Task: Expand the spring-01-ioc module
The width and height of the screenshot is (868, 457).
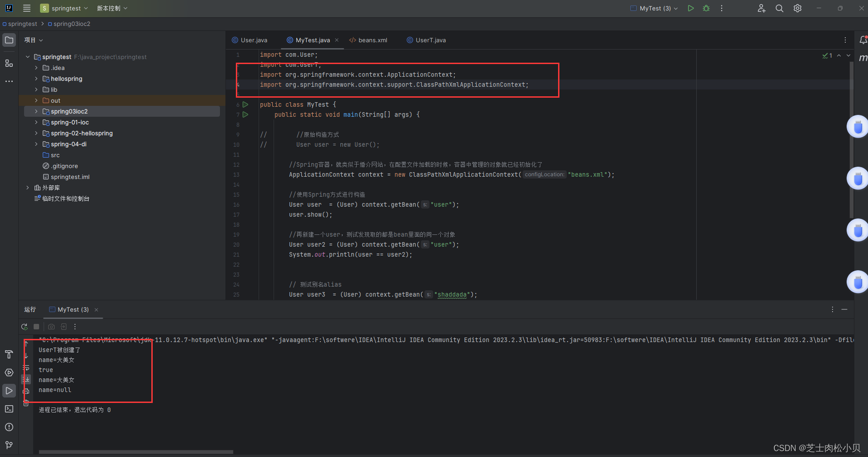Action: coord(36,122)
